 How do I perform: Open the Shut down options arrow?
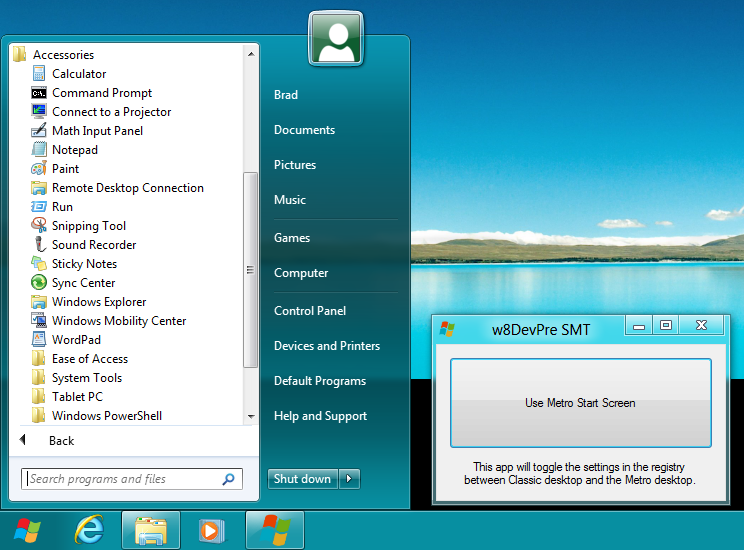349,479
